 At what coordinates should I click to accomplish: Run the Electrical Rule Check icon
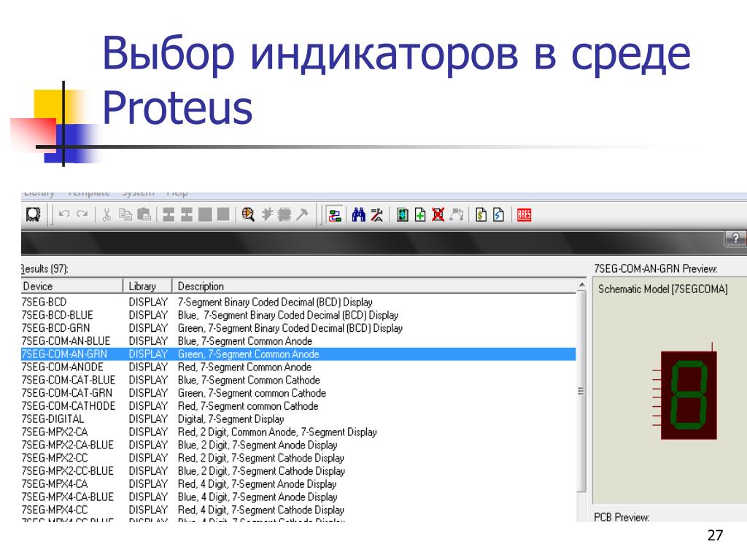click(499, 215)
